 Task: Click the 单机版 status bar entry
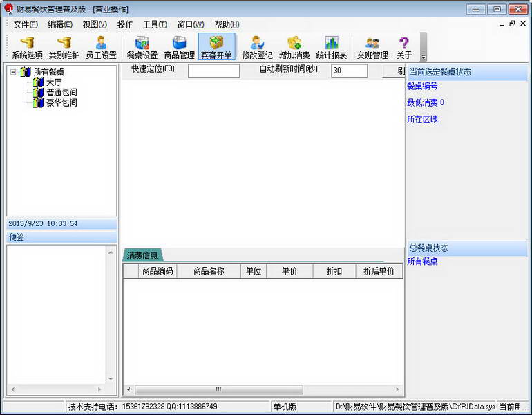[285, 407]
